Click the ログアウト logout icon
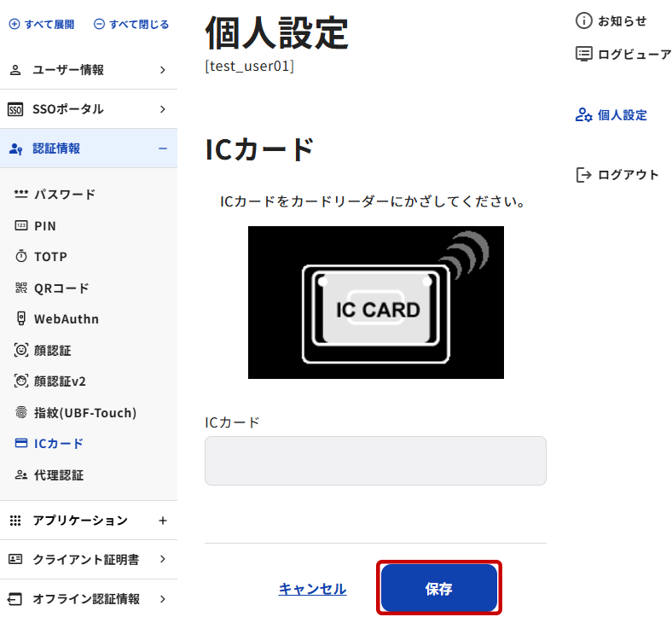This screenshot has height=617, width=672. pyautogui.click(x=583, y=175)
